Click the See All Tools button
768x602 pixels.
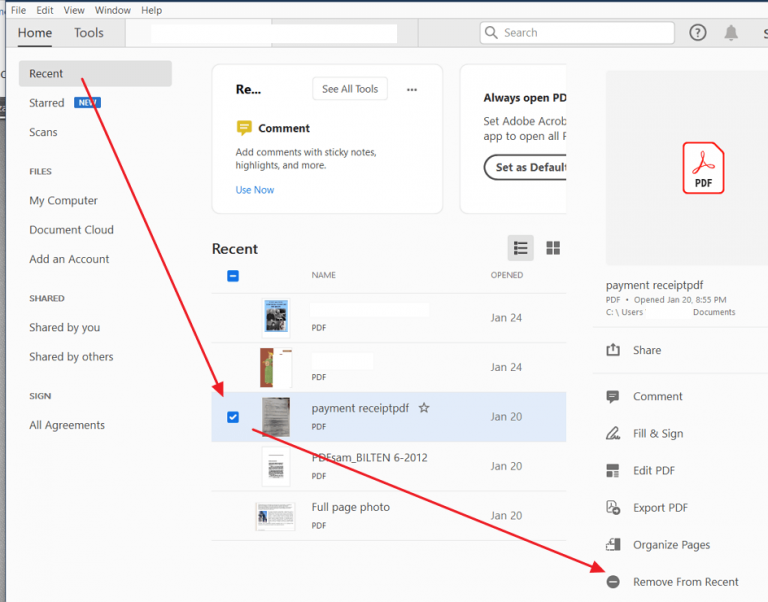tap(350, 89)
